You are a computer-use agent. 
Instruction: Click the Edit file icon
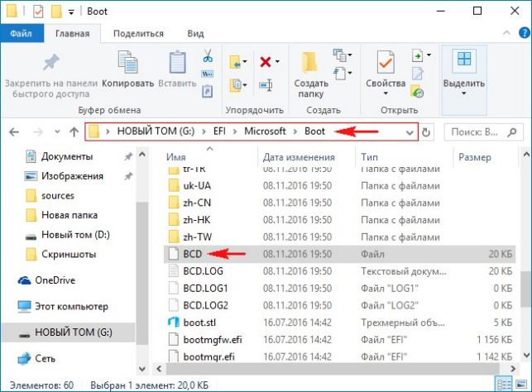tap(417, 74)
